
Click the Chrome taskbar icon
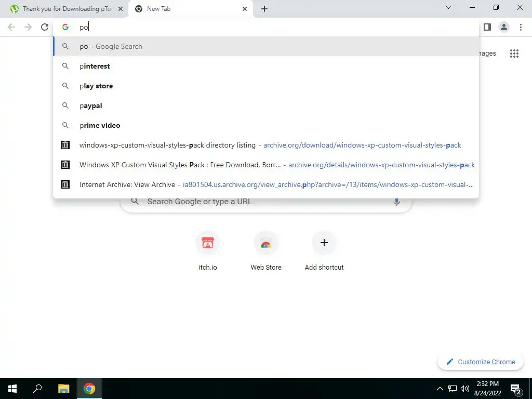pyautogui.click(x=89, y=389)
